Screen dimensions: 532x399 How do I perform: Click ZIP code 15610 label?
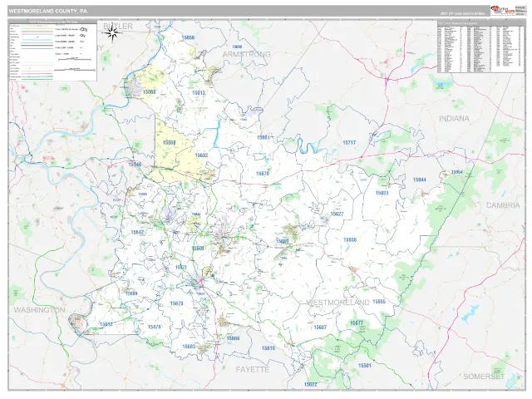point(268,347)
